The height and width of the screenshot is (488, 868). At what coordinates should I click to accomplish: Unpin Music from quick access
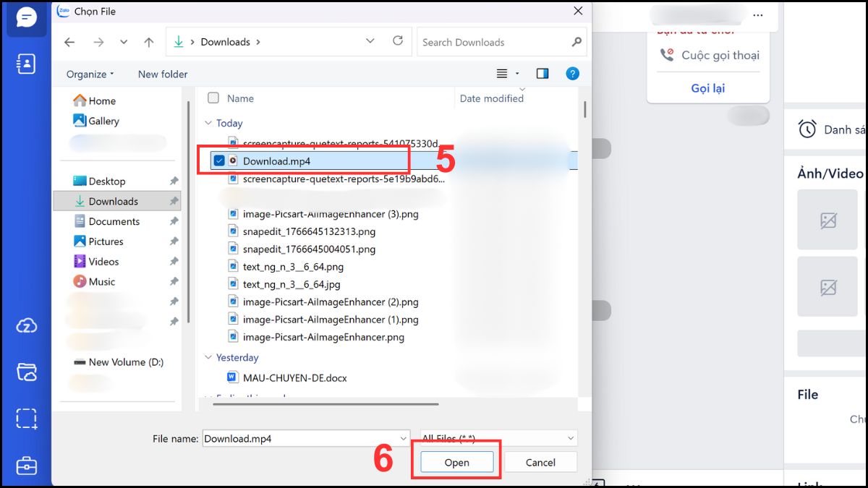click(x=174, y=282)
